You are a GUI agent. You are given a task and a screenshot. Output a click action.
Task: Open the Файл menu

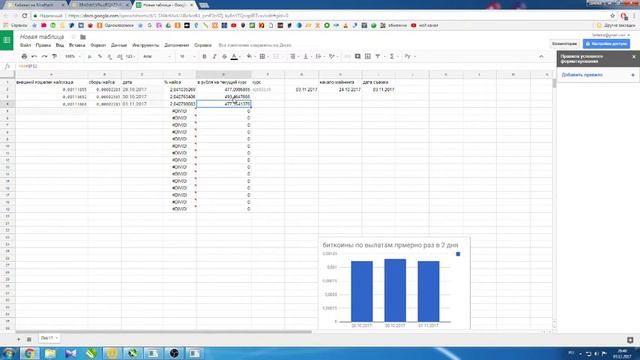click(25, 45)
